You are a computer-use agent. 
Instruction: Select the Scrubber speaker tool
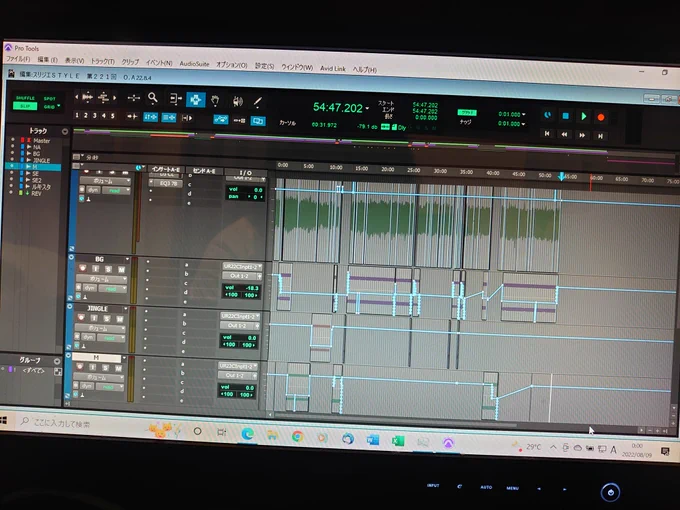click(237, 101)
